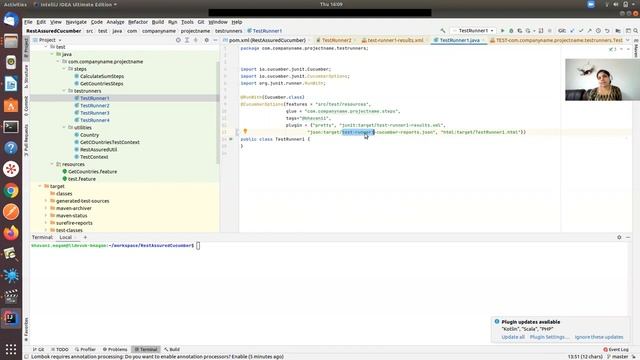Open Terminal settings gear icon
The width and height of the screenshot is (640, 360).
(619, 237)
